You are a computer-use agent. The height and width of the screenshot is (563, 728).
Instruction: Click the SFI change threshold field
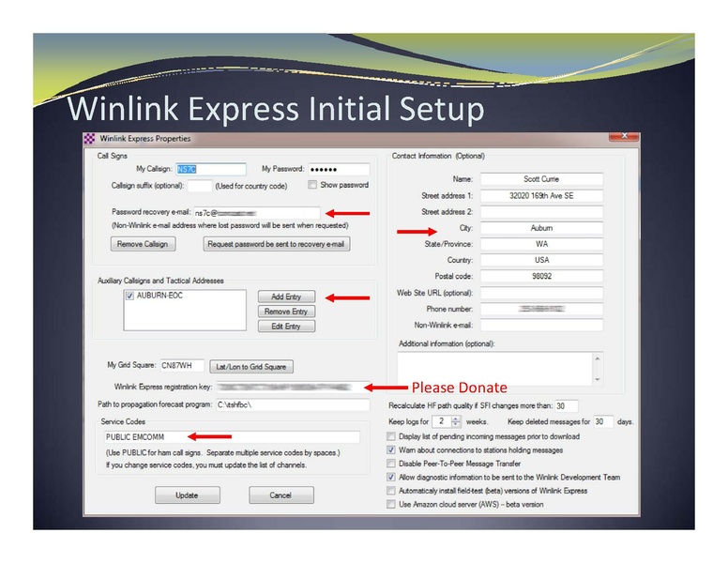click(567, 406)
